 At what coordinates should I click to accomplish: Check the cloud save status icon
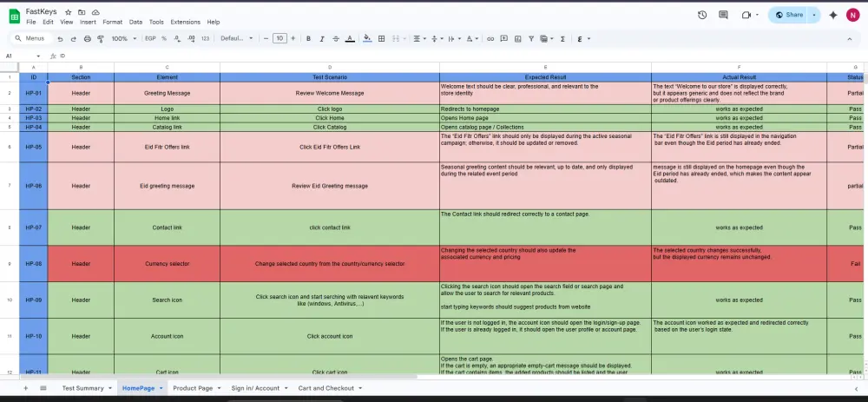pos(95,12)
